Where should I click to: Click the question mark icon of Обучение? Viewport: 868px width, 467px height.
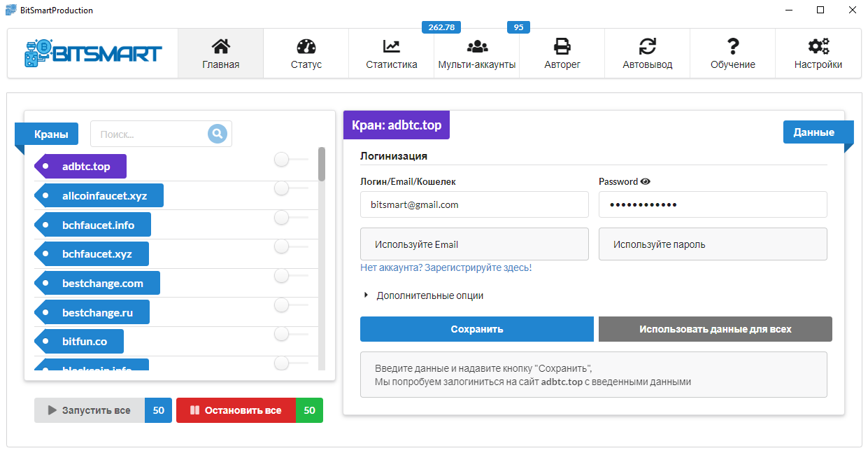tap(733, 46)
